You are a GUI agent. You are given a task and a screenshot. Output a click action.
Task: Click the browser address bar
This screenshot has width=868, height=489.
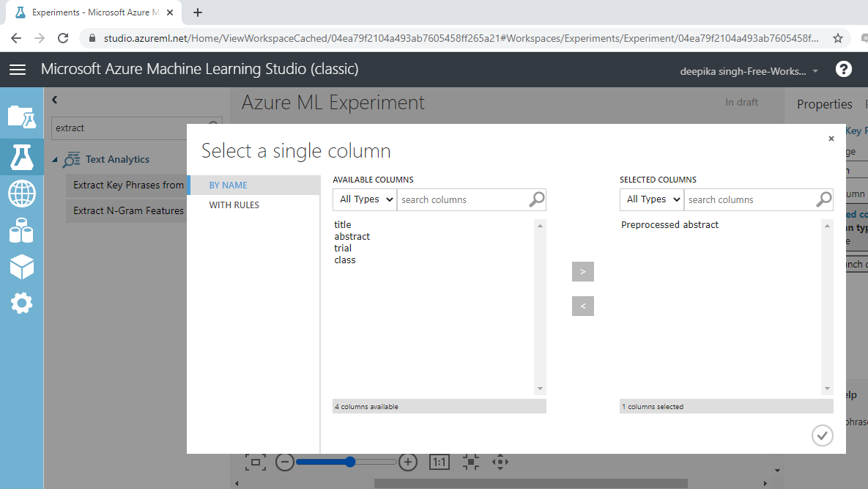pyautogui.click(x=461, y=38)
